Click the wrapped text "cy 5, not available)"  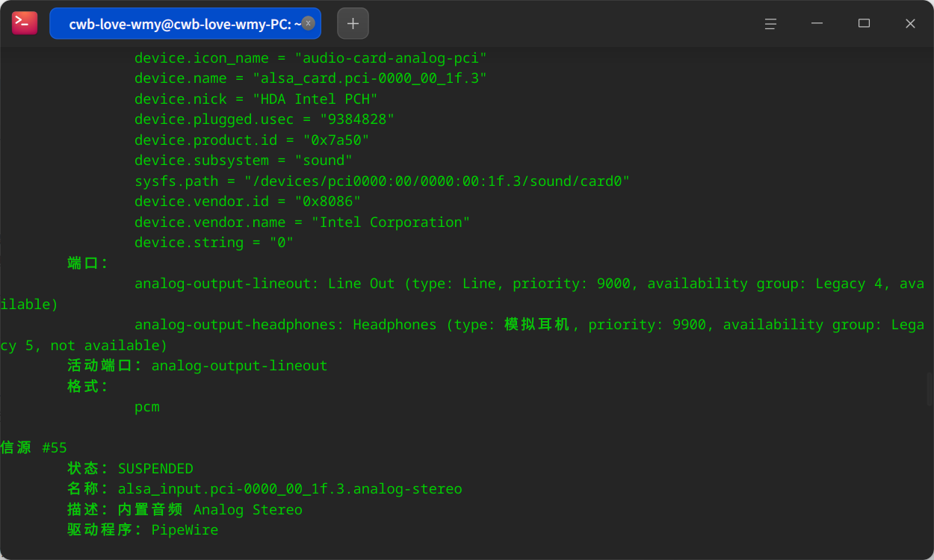[x=84, y=345]
